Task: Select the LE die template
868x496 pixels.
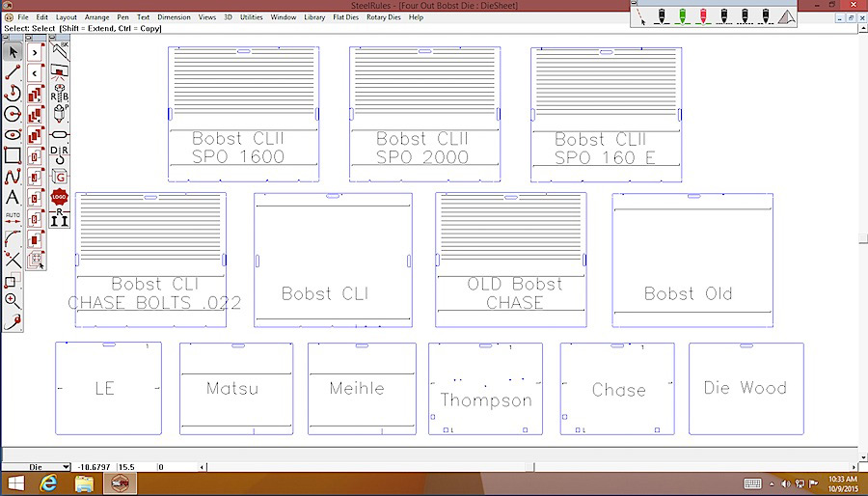Action: pos(108,388)
